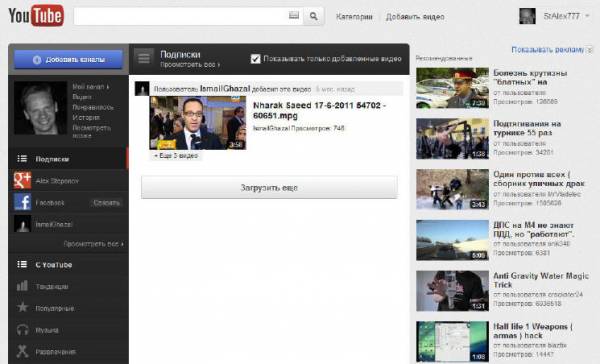Expand the + Ещё 3 видео link
600x364 pixels.
(x=176, y=156)
